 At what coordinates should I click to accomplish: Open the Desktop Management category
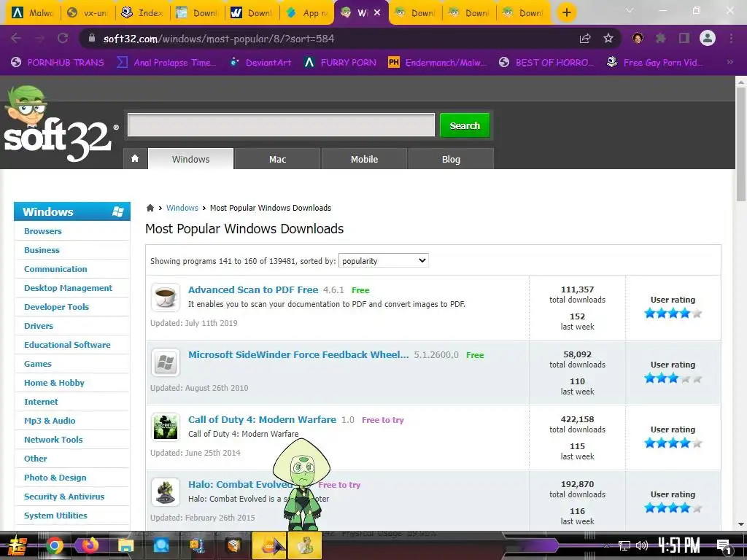(x=68, y=288)
